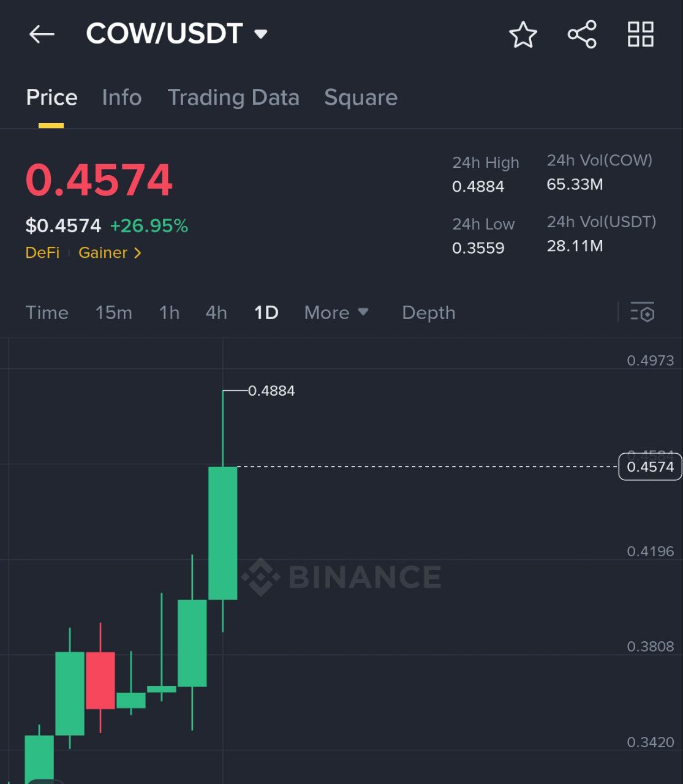Switch to the Price tab
683x784 pixels.
(51, 97)
